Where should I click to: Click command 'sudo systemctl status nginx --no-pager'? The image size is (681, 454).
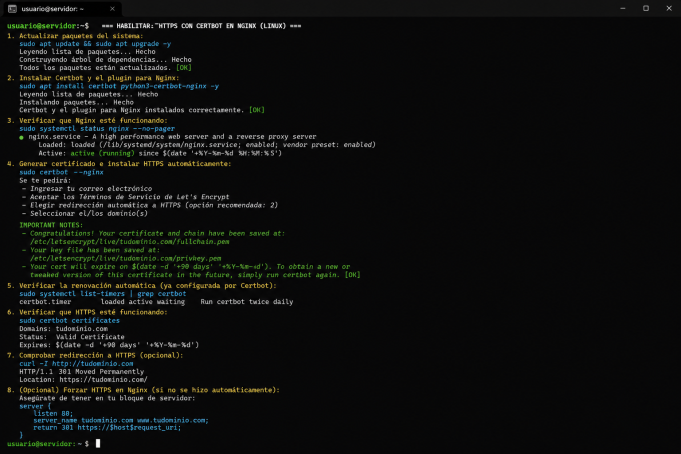97,129
